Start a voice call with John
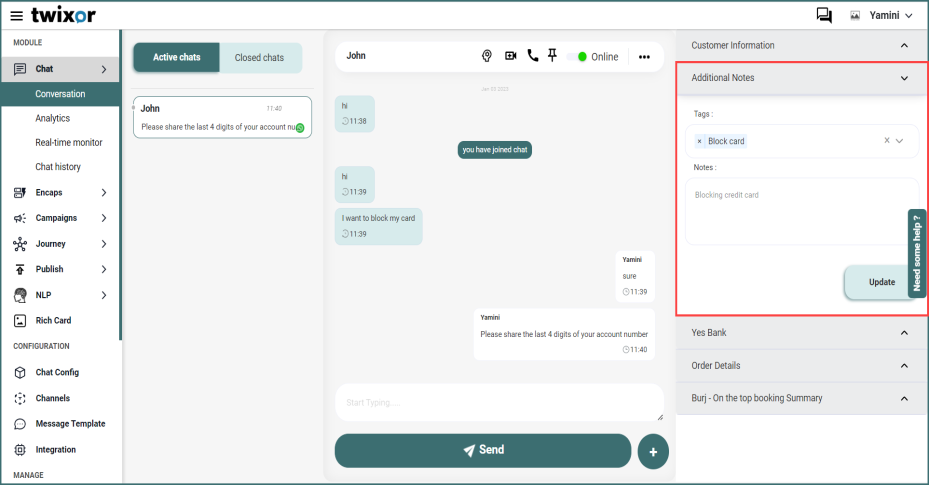Screen dimensions: 929x485 [x=532, y=57]
